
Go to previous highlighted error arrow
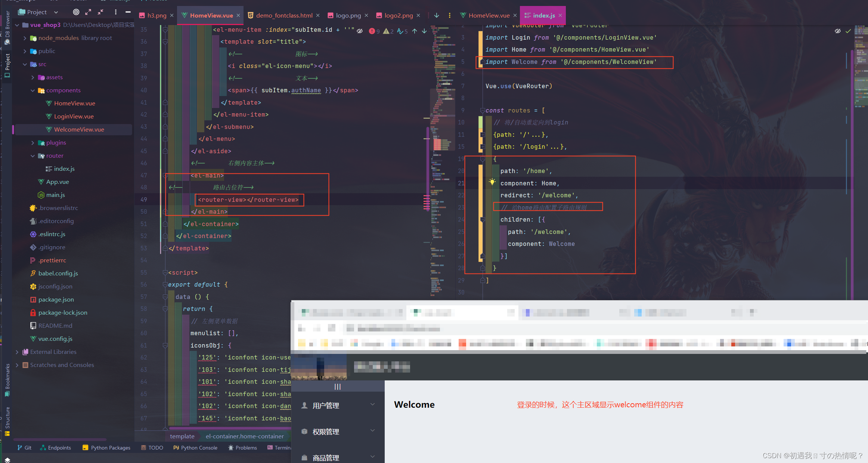pos(415,31)
